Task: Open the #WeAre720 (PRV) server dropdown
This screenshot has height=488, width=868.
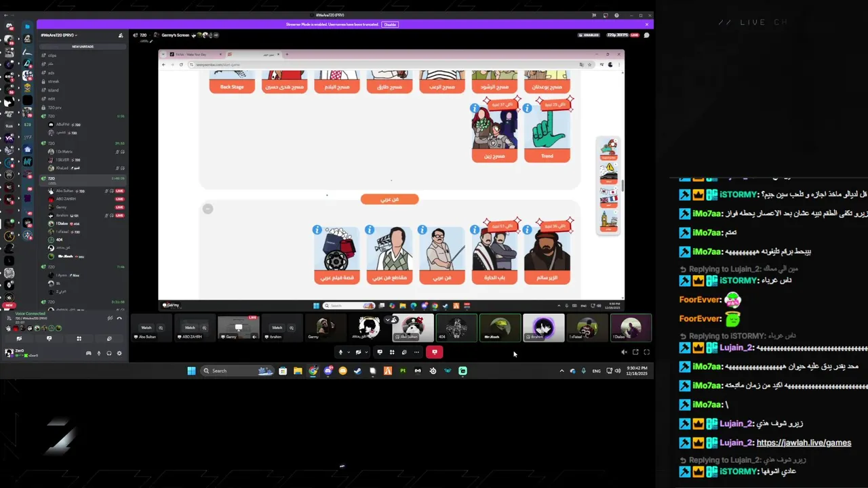Action: pos(59,35)
